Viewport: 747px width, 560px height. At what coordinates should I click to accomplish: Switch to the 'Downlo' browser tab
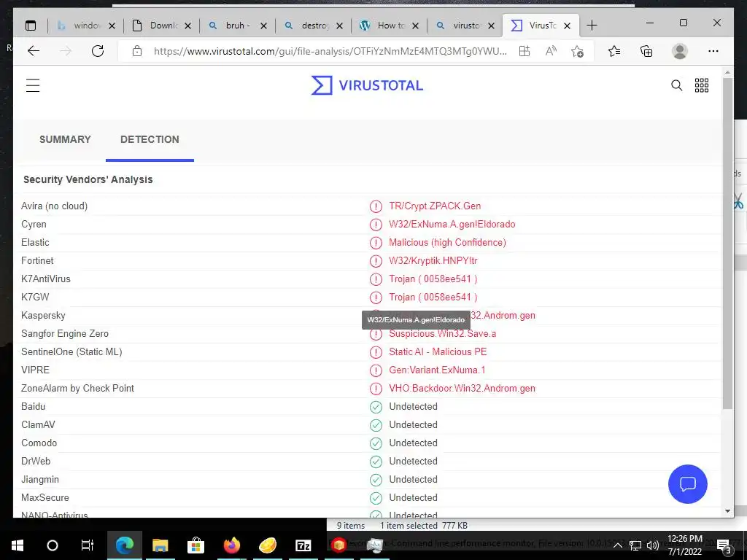tap(163, 26)
